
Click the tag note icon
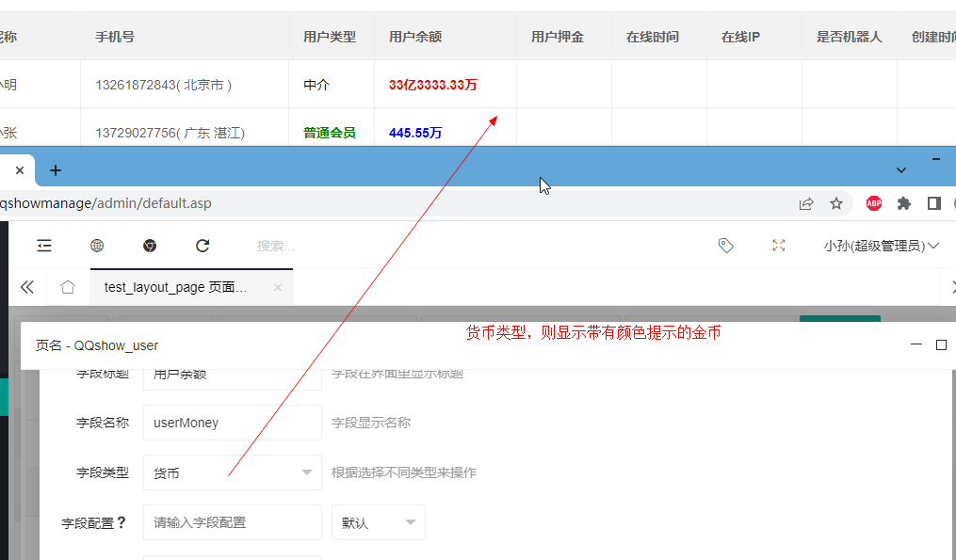[725, 246]
